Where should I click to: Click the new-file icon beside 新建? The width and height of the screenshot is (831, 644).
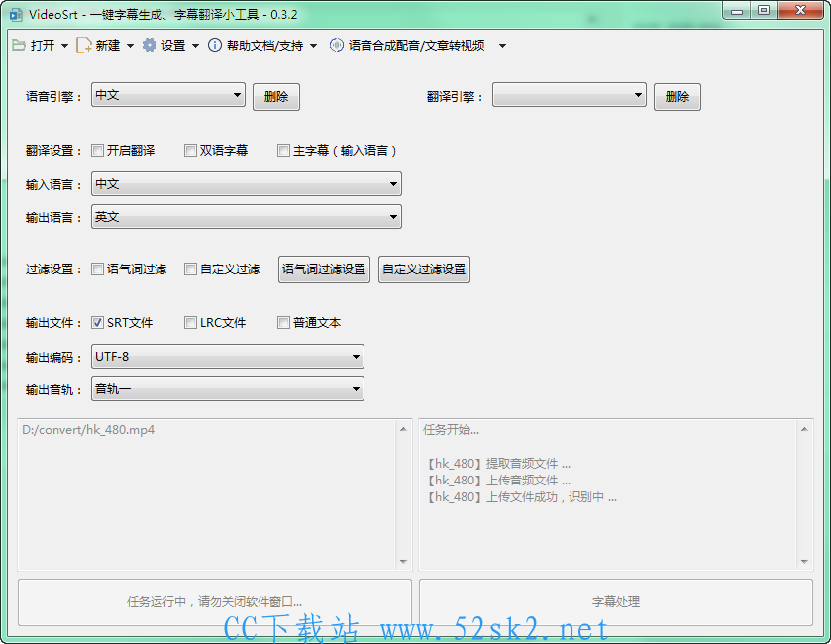[84, 45]
